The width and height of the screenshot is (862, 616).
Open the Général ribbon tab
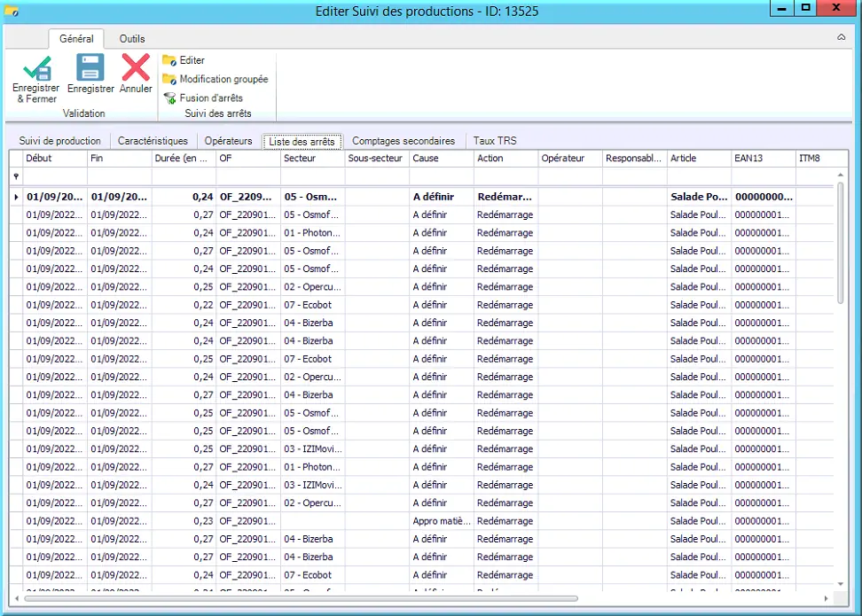point(76,39)
